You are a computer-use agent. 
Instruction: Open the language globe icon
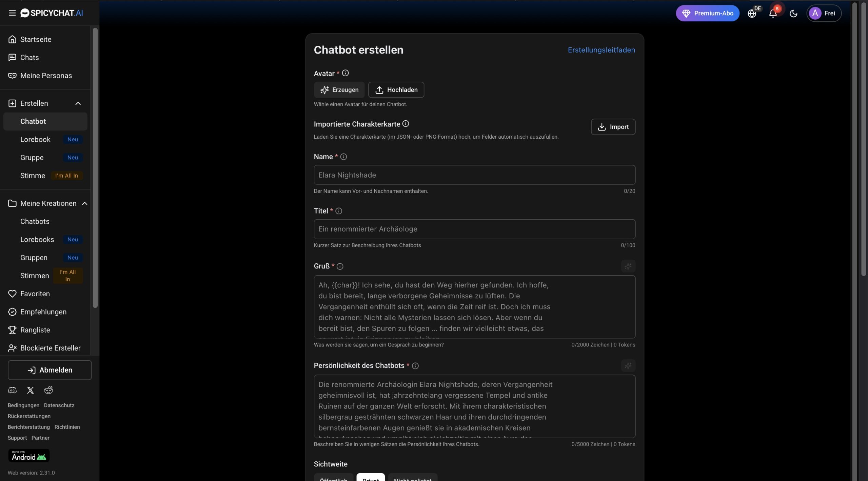coord(752,13)
